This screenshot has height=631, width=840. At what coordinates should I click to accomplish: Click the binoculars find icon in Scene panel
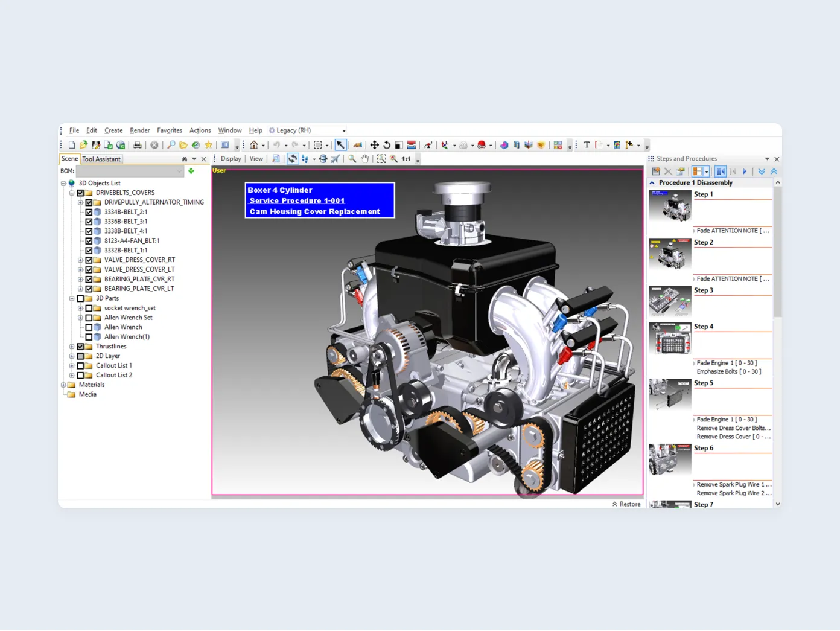pyautogui.click(x=184, y=159)
